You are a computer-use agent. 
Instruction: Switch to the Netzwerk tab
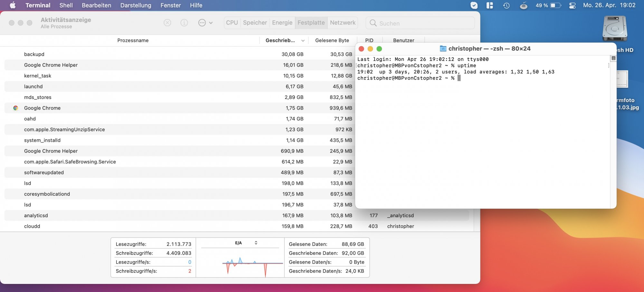[343, 23]
